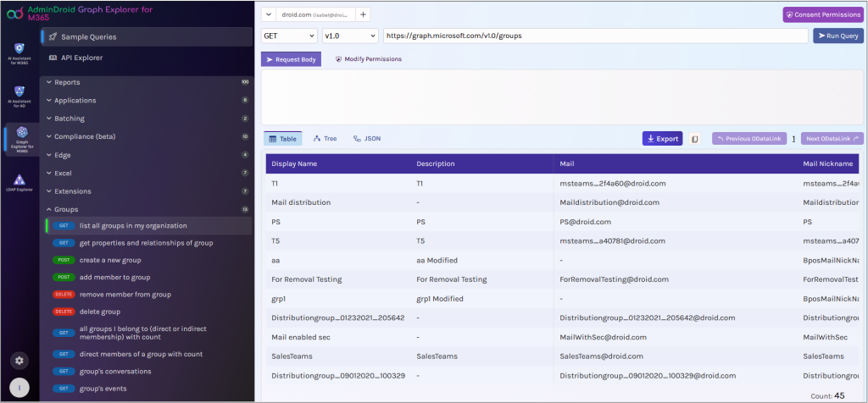Click 'SalesTeams@droid.com' mail cell
The width and height of the screenshot is (868, 403).
click(x=601, y=356)
